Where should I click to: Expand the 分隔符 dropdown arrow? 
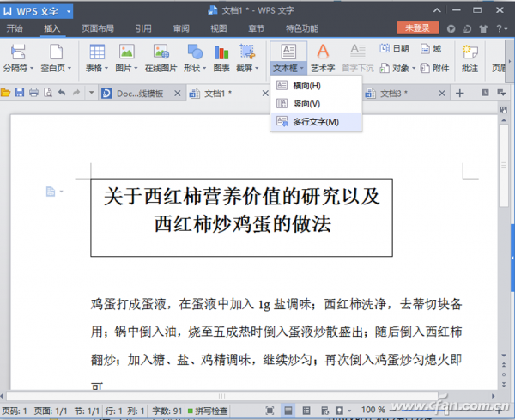coord(32,69)
